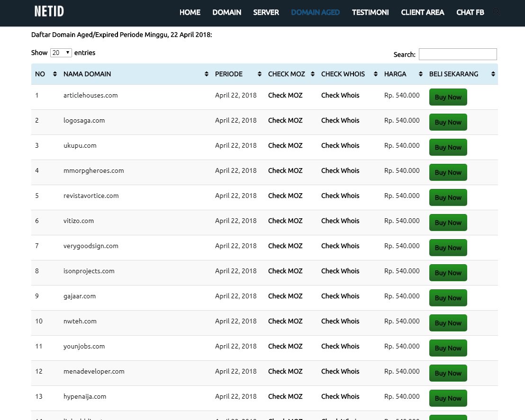
Task: Check Whois for isonprojects.com
Action: (340, 271)
